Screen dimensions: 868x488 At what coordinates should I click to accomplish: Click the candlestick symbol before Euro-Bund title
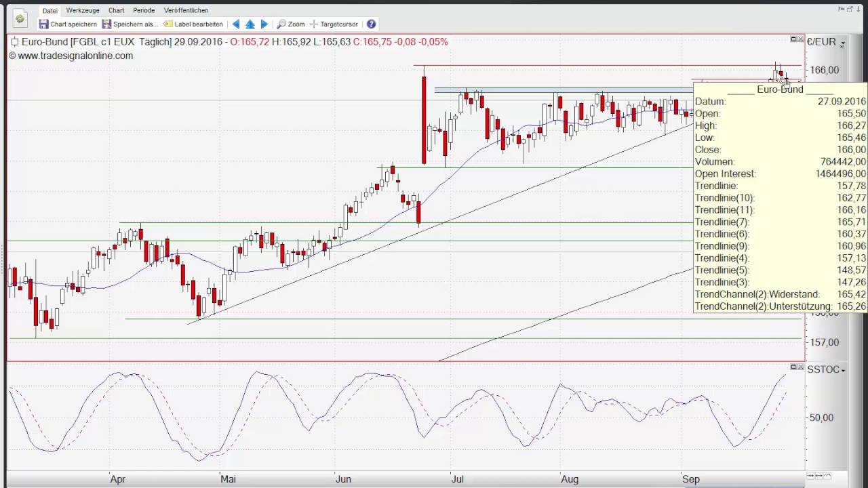pyautogui.click(x=14, y=42)
